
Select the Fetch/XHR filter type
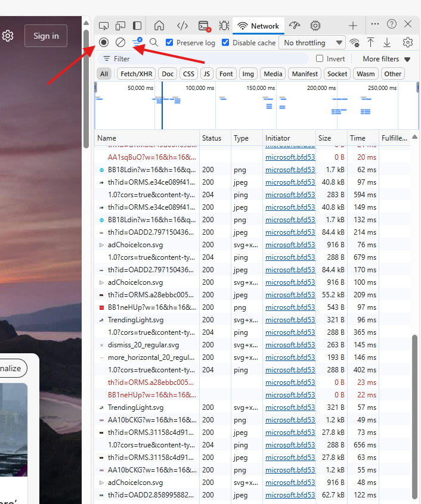pos(136,74)
